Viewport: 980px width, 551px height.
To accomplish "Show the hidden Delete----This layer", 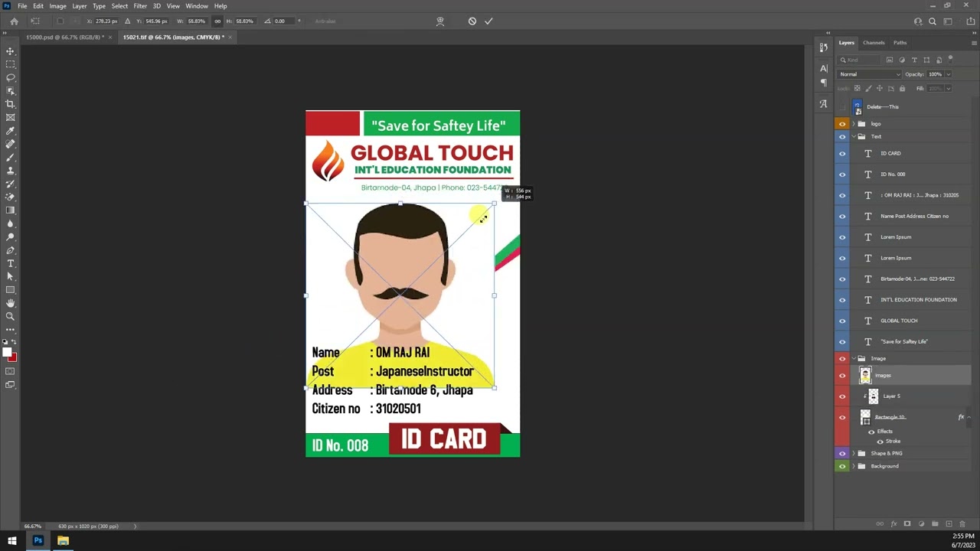I will (842, 107).
